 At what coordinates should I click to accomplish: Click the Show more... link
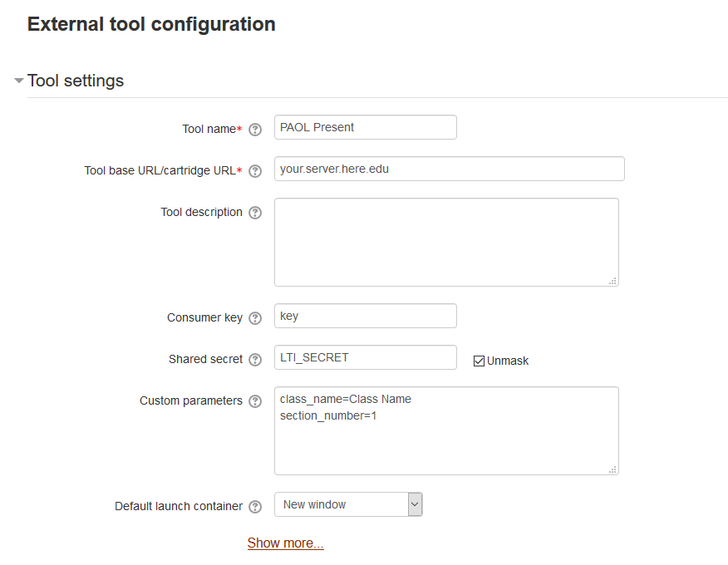[x=285, y=543]
